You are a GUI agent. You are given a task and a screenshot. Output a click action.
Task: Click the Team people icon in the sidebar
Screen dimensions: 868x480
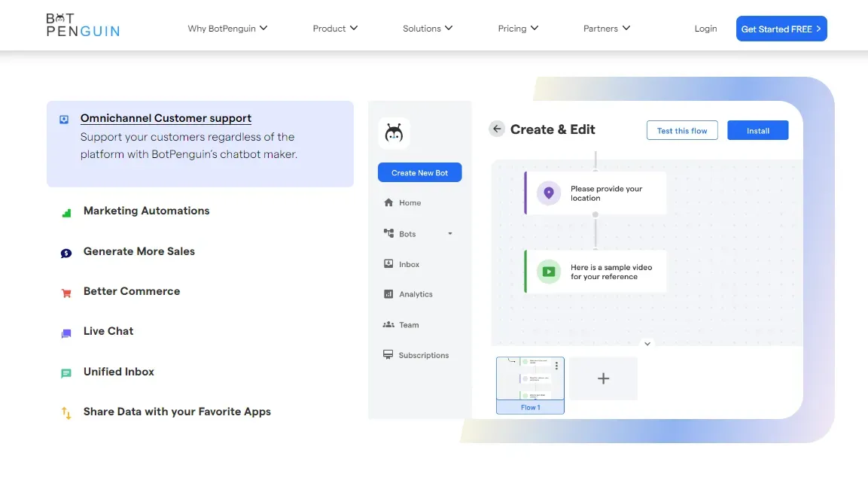pyautogui.click(x=388, y=324)
